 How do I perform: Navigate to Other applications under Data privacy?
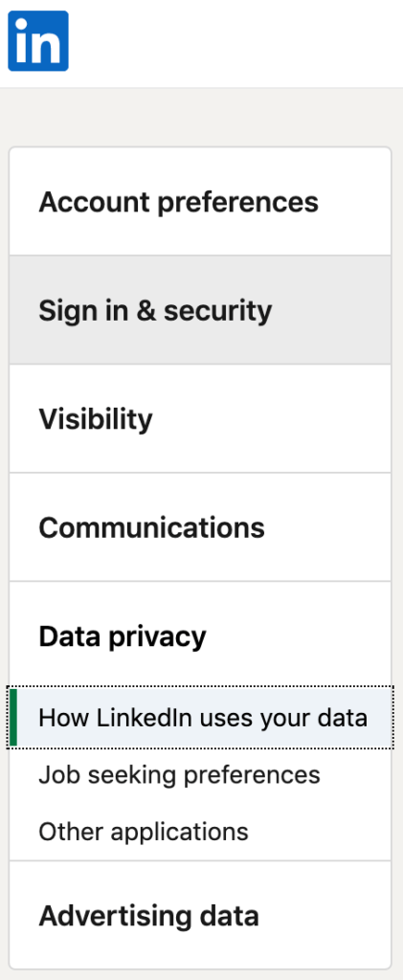tap(144, 832)
